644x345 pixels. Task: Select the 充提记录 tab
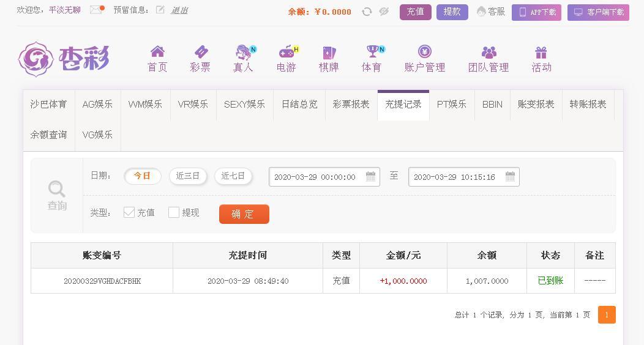click(x=403, y=105)
